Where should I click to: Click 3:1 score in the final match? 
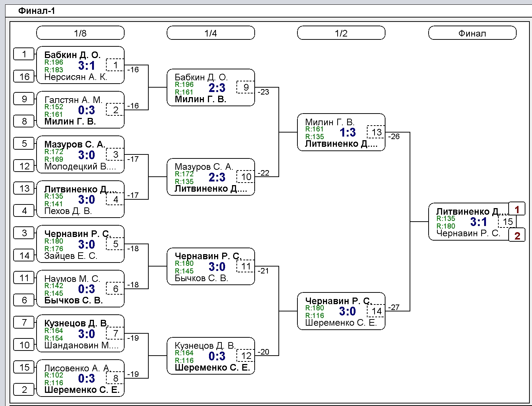tap(479, 222)
